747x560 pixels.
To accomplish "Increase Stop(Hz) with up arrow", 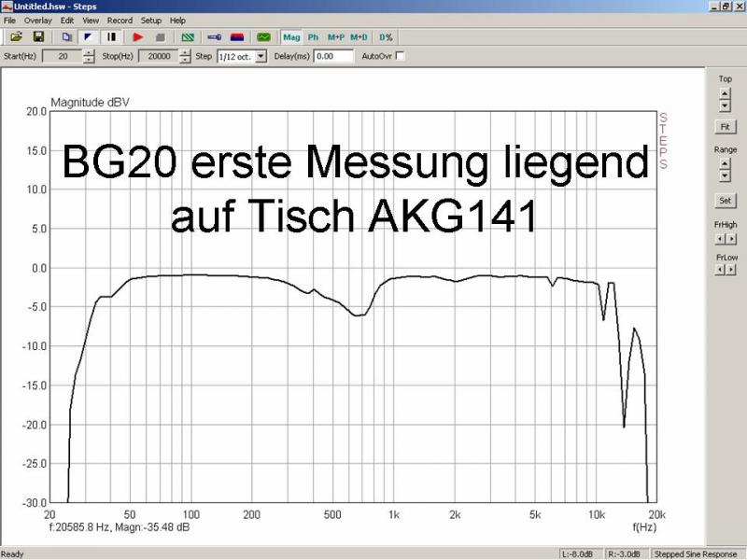I will [185, 53].
